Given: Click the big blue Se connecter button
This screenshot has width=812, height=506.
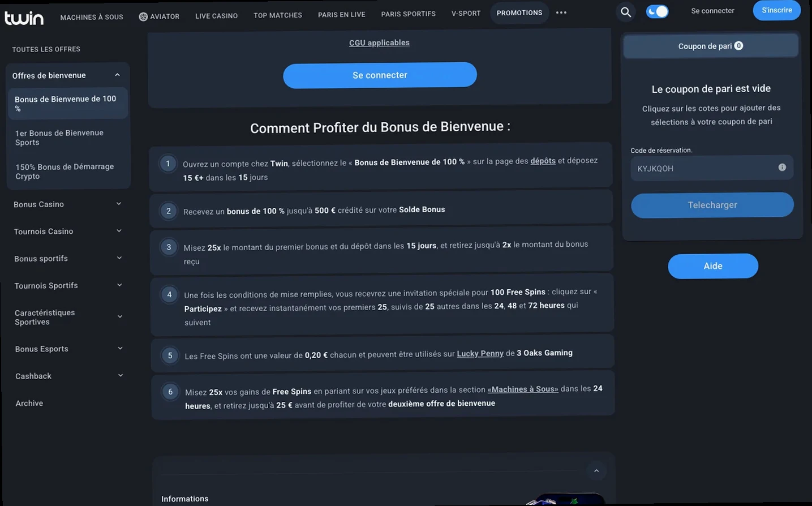Looking at the screenshot, I should pos(380,75).
